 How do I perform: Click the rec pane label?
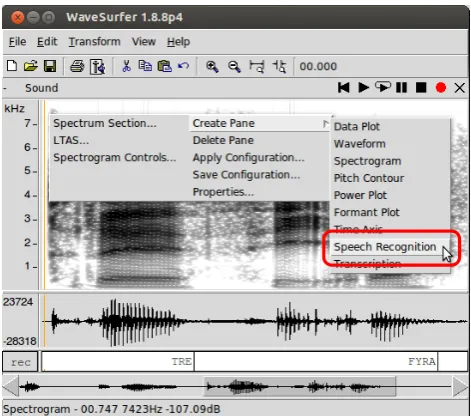click(x=20, y=362)
